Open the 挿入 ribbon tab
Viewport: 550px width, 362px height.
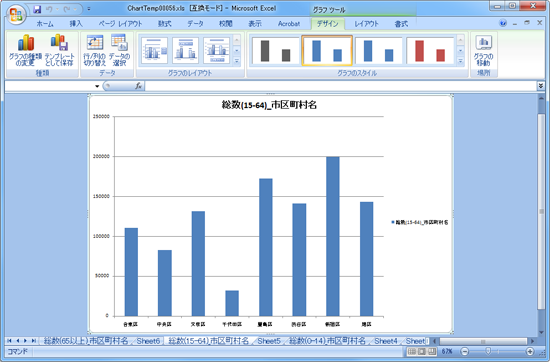pyautogui.click(x=76, y=24)
